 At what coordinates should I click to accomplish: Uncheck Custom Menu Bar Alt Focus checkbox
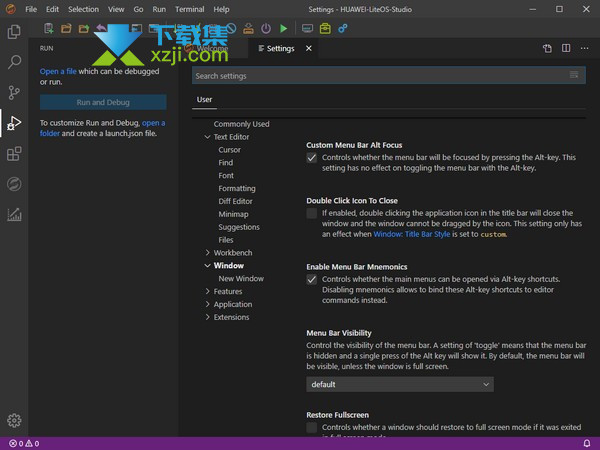312,158
